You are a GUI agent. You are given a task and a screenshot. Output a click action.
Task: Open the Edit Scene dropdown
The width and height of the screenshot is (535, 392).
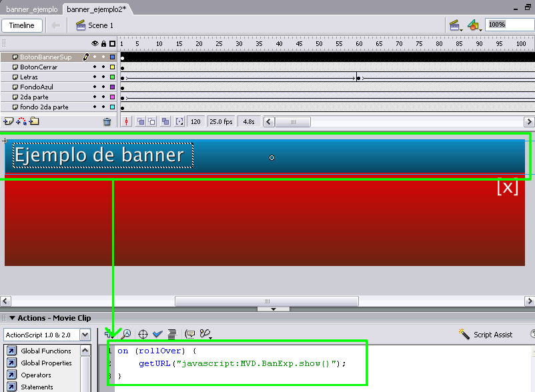click(x=456, y=25)
